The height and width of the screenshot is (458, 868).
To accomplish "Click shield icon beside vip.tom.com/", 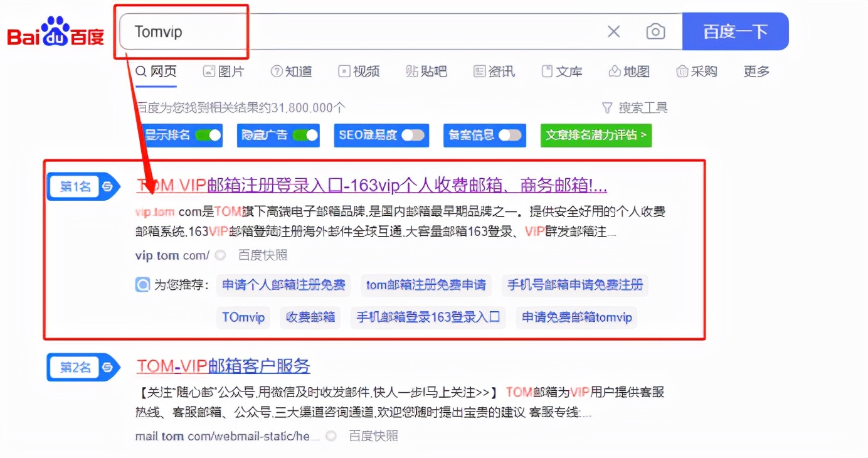I will point(220,255).
